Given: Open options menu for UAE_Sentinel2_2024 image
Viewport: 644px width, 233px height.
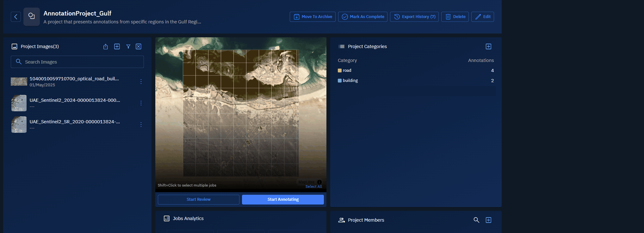Looking at the screenshot, I should pos(141,103).
